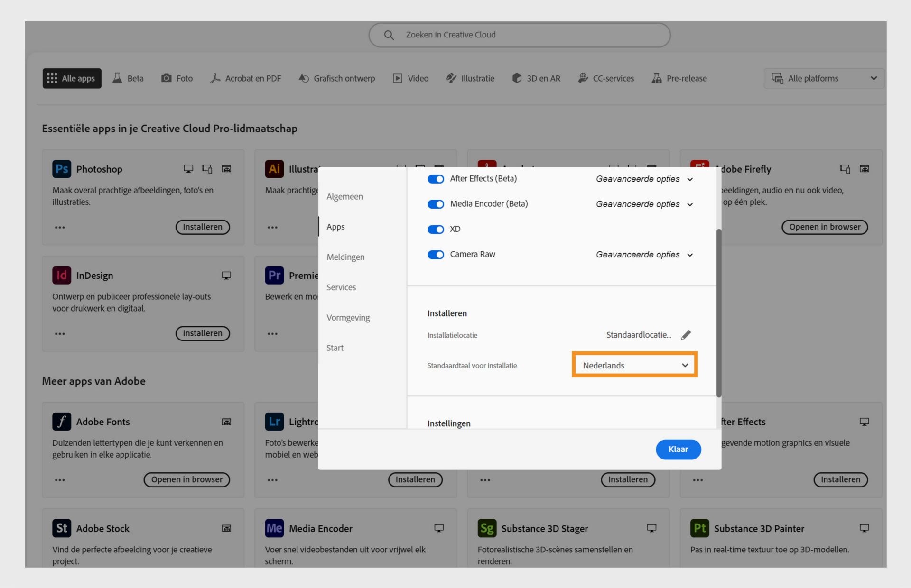Click the Substance 3D Stager Sg icon

[x=487, y=528]
